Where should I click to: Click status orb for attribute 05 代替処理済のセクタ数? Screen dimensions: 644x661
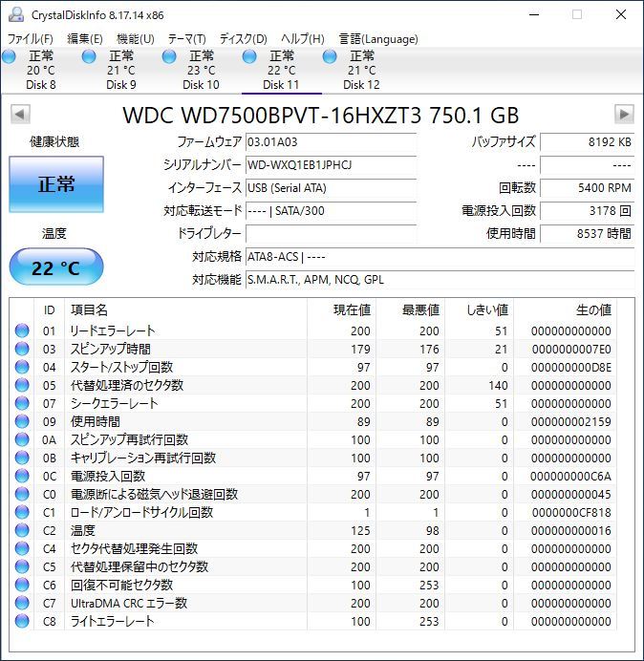pos(22,385)
